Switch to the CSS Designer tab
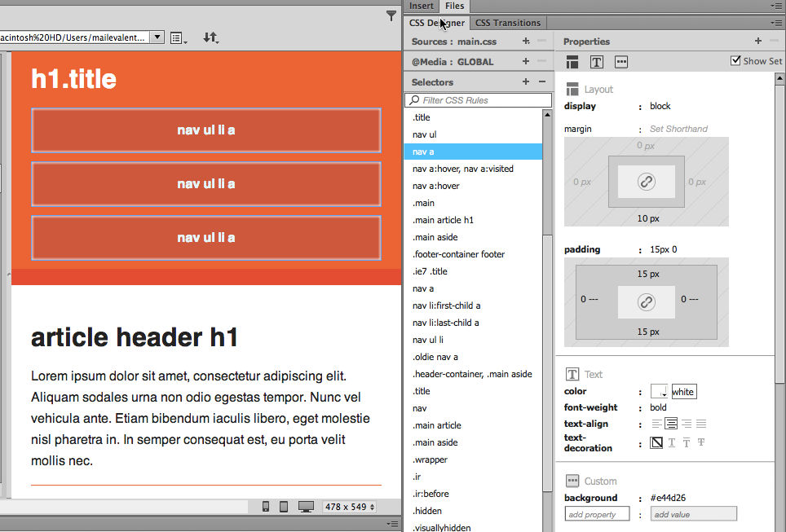The height and width of the screenshot is (532, 786). pos(436,23)
